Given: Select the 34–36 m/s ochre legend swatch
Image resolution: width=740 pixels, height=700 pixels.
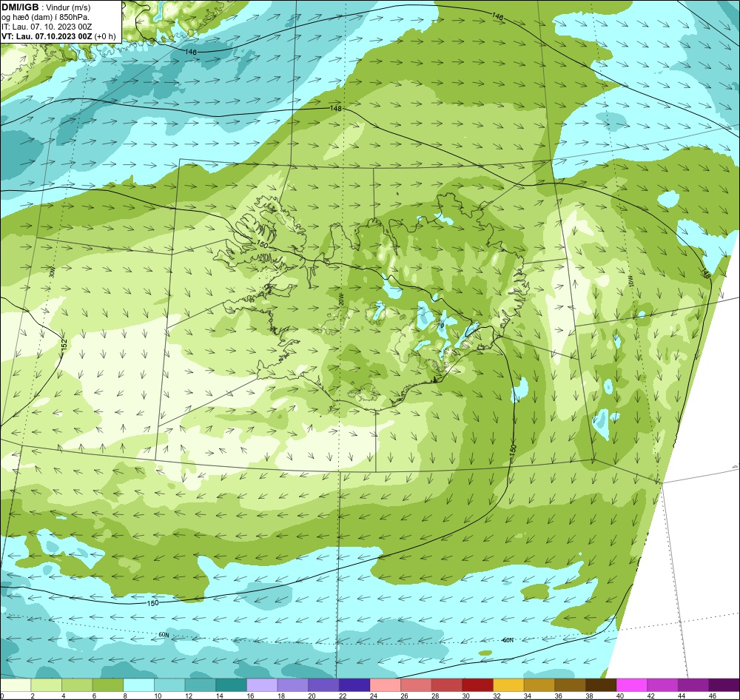Looking at the screenshot, I should coord(540,684).
